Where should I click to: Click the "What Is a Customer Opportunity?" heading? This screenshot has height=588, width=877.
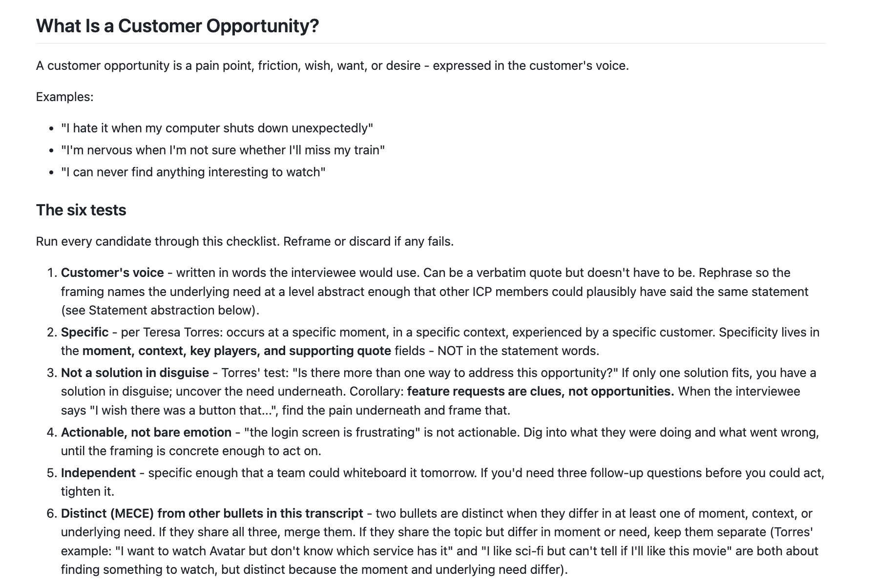point(177,25)
